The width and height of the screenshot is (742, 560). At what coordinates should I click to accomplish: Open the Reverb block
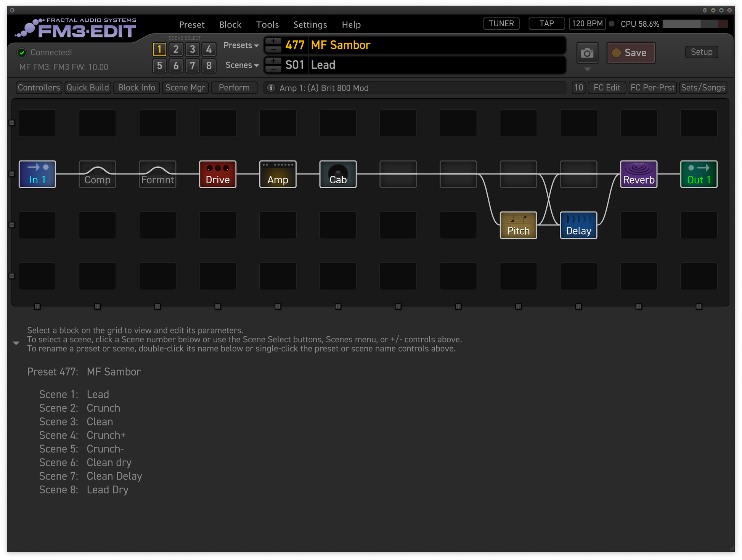tap(638, 174)
